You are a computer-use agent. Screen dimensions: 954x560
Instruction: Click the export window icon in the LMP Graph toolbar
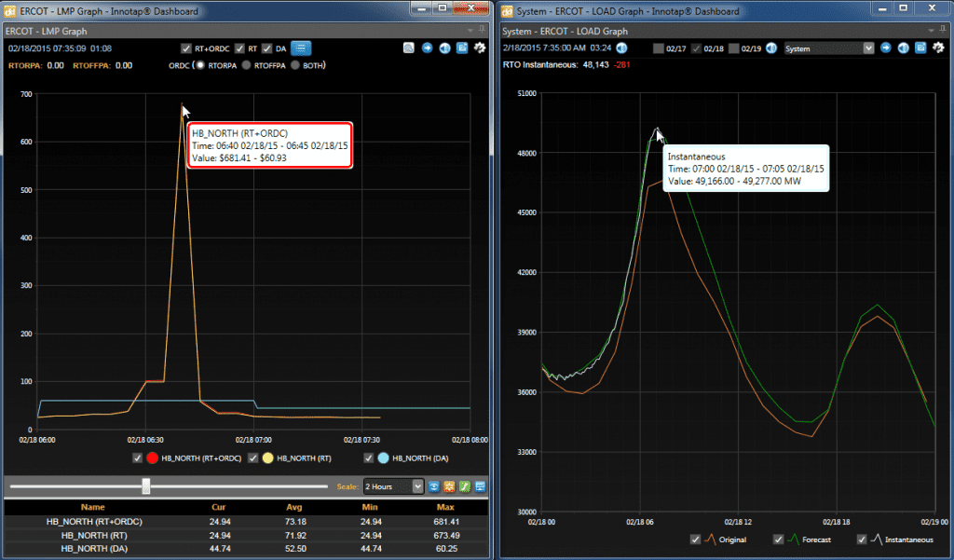(462, 48)
